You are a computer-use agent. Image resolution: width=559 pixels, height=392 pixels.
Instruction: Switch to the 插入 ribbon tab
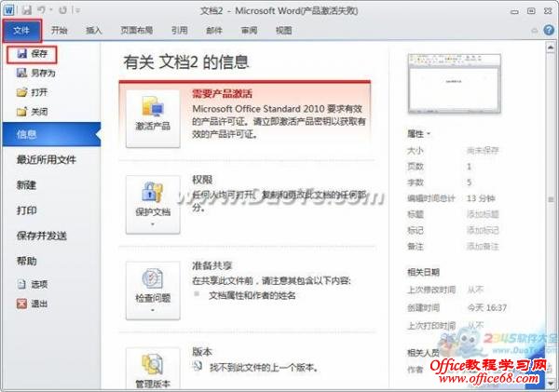94,31
